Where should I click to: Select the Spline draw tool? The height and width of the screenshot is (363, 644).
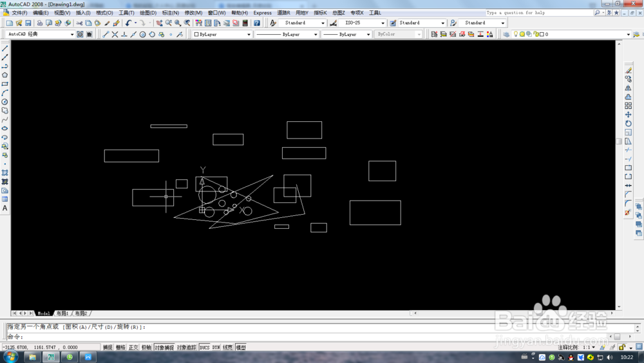tap(5, 120)
